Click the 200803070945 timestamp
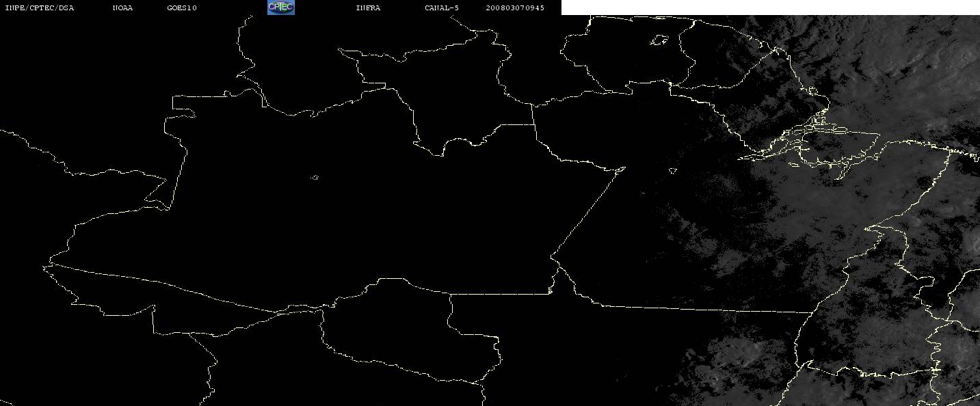This screenshot has height=406, width=980. click(516, 8)
